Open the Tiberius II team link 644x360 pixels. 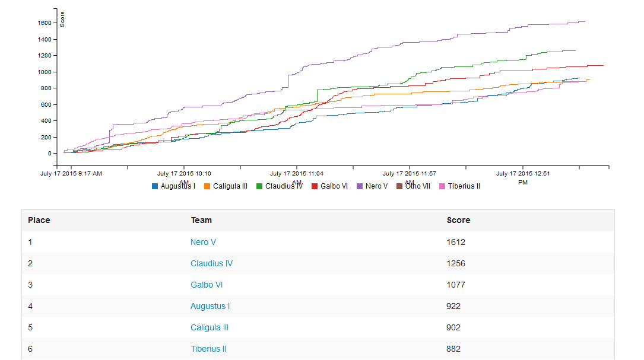tap(208, 349)
